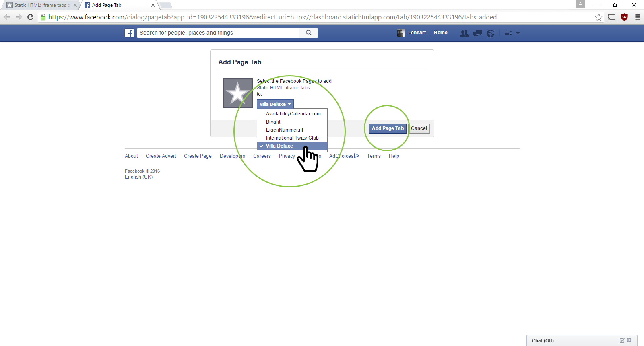This screenshot has height=346, width=644.
Task: Change language English (UK) link
Action: coord(138,177)
